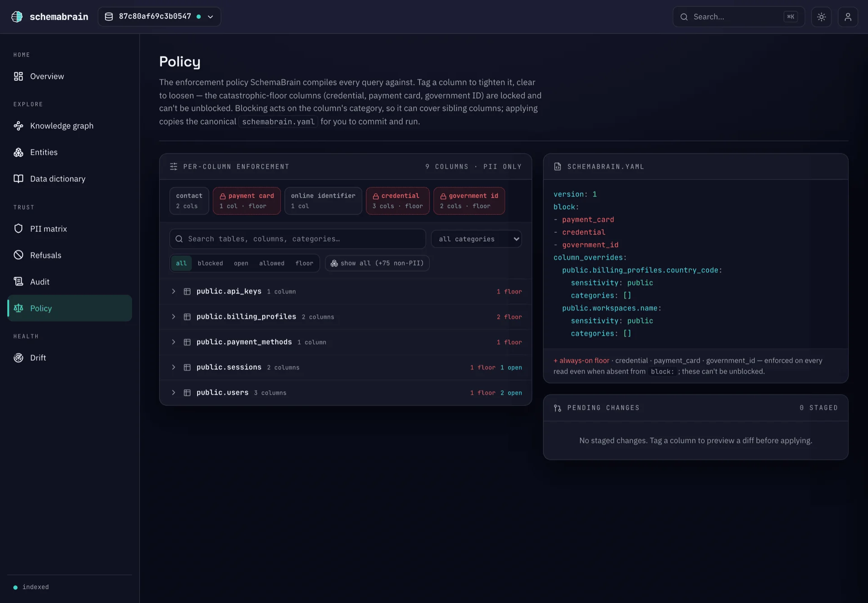Expand the public.billing_profiles row
The height and width of the screenshot is (603, 868).
(345, 317)
